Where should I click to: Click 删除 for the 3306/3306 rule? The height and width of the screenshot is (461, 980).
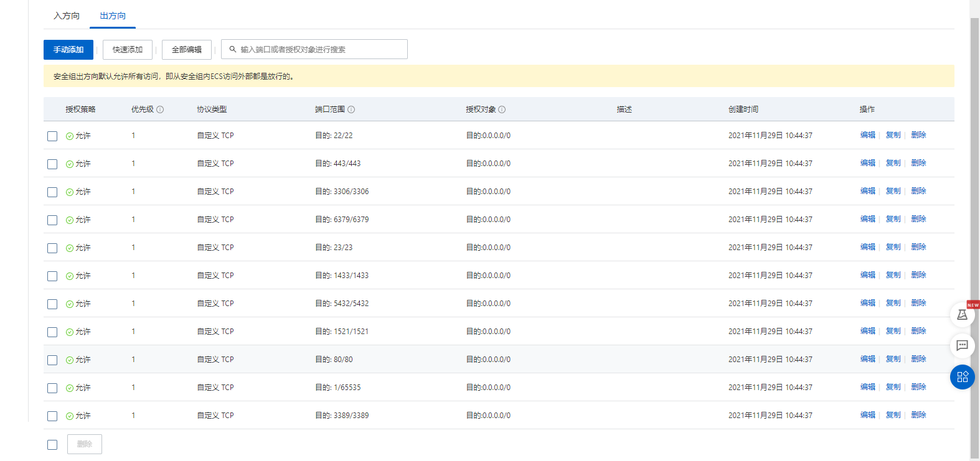point(919,191)
